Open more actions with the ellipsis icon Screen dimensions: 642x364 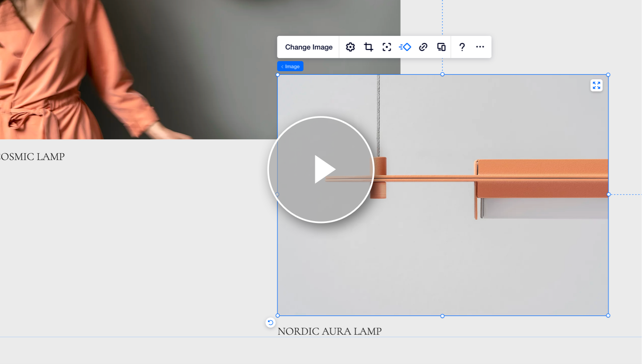[x=480, y=47]
